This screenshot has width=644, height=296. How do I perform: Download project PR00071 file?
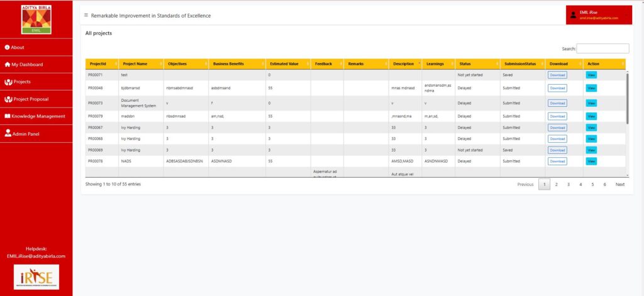[557, 75]
